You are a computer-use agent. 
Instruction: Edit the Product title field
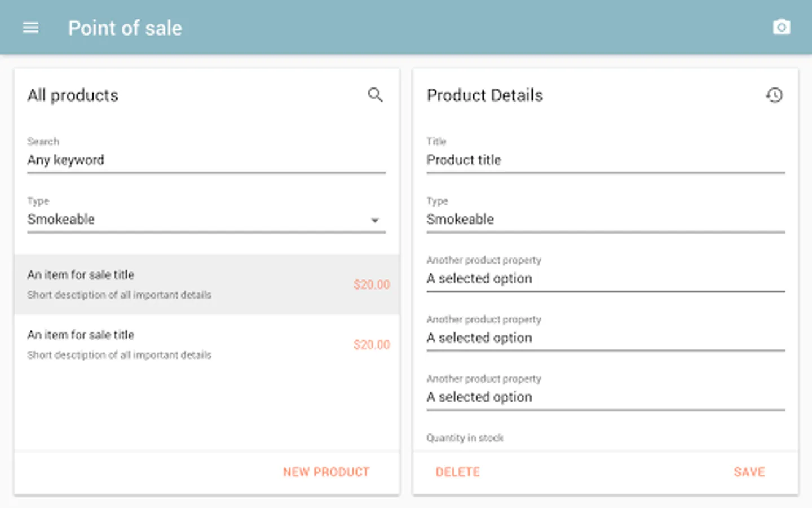605,160
